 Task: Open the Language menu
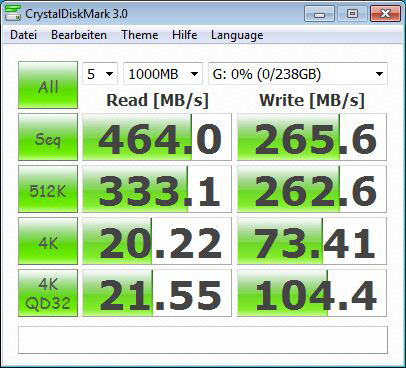(x=237, y=35)
